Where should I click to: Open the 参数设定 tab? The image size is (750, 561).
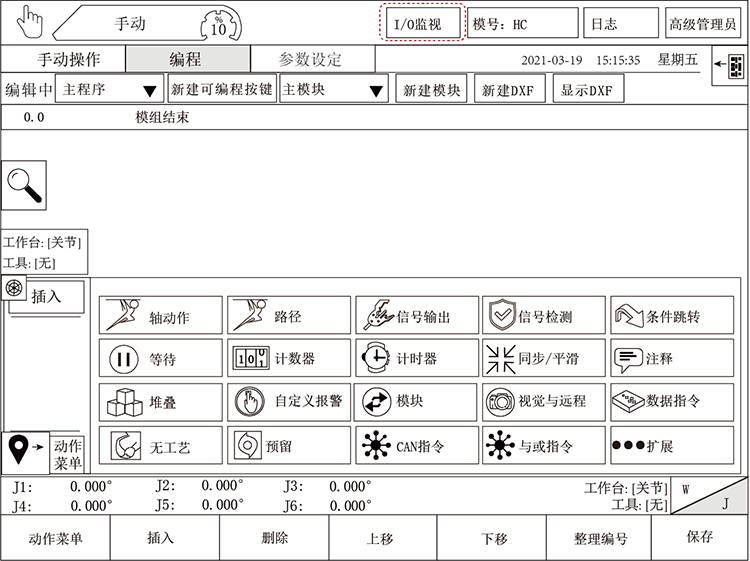309,59
